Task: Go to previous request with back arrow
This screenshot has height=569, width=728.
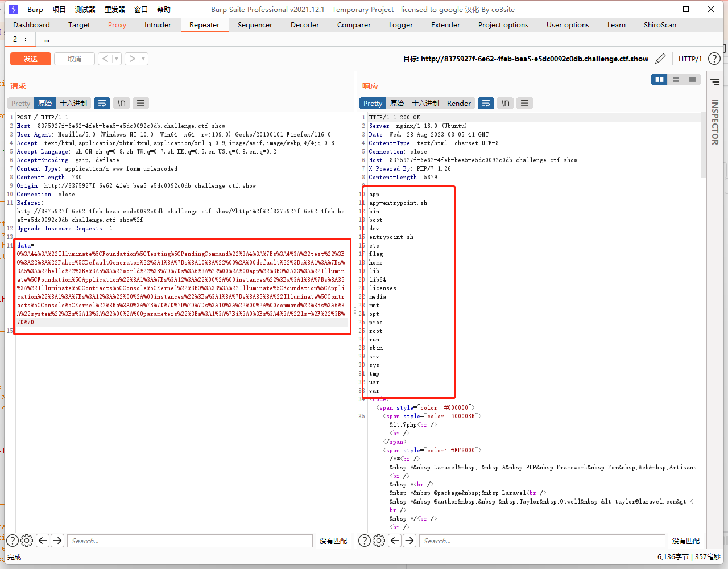Action: (105, 59)
